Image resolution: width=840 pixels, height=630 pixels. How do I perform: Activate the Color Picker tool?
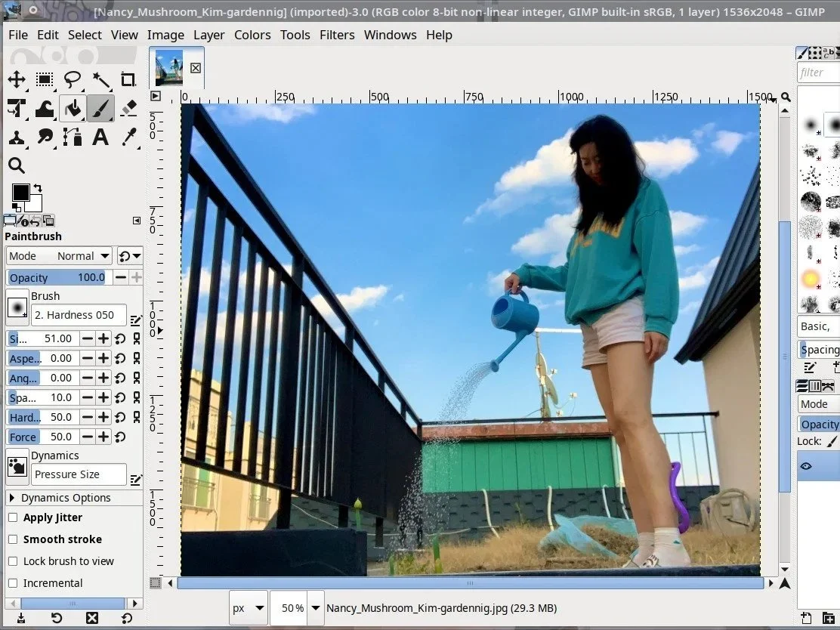coord(128,137)
